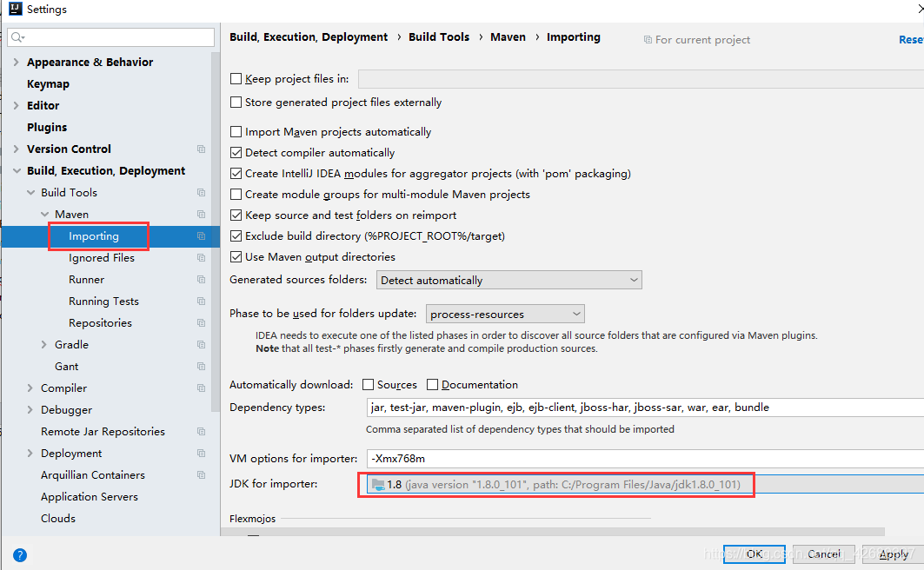The image size is (924, 570).
Task: Click the project-scope icon beside Build Tools
Action: (201, 193)
